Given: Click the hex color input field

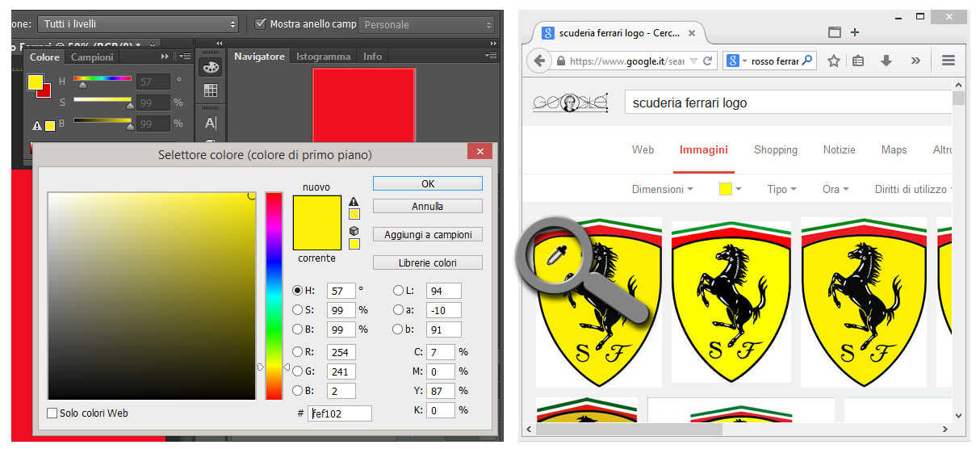Looking at the screenshot, I should [339, 413].
